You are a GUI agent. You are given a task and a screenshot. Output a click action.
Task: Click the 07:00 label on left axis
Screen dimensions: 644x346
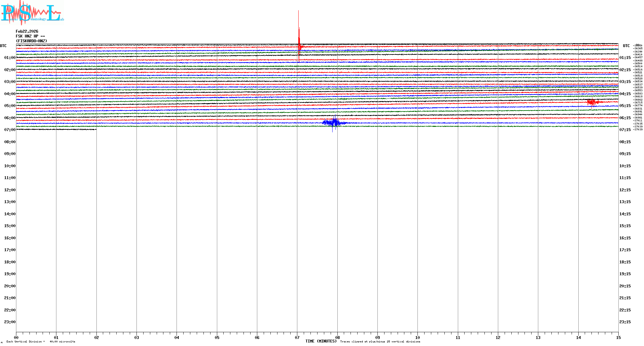(10, 130)
